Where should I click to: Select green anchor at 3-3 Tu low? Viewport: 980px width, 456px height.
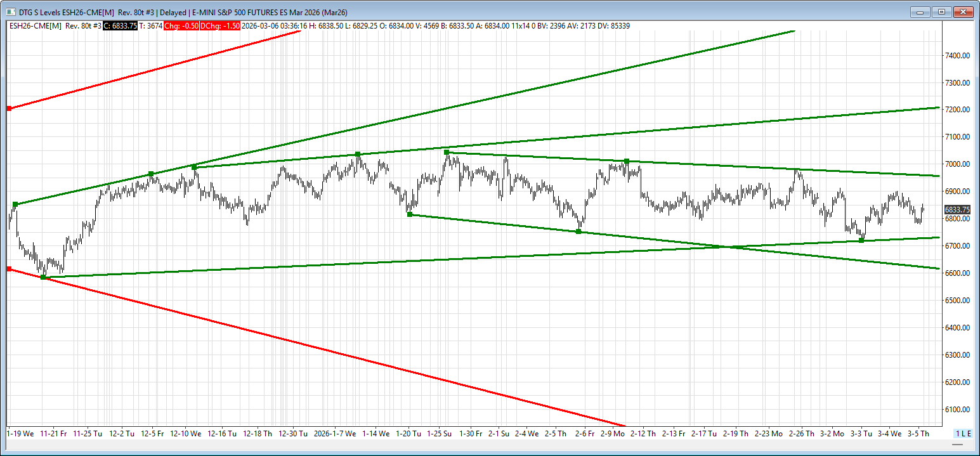861,240
